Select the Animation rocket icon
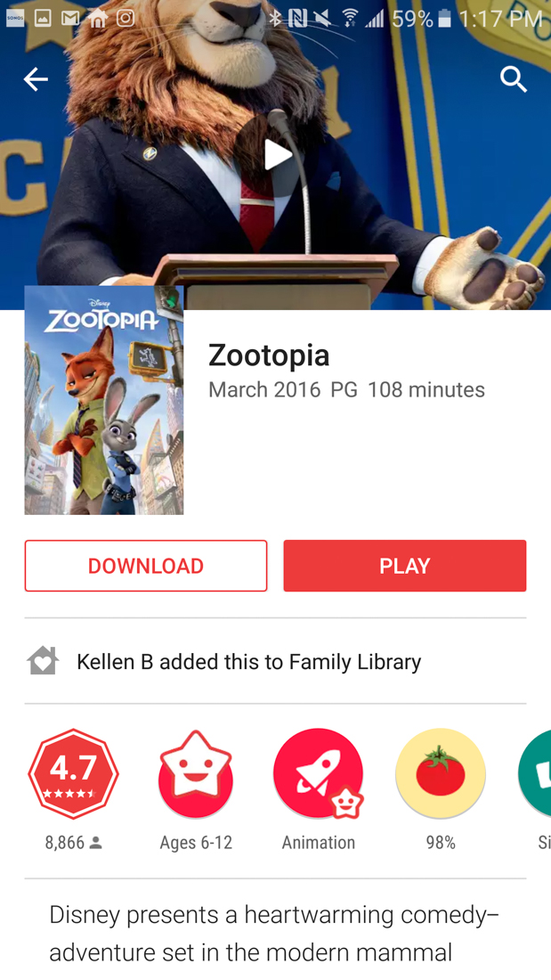 tap(318, 773)
